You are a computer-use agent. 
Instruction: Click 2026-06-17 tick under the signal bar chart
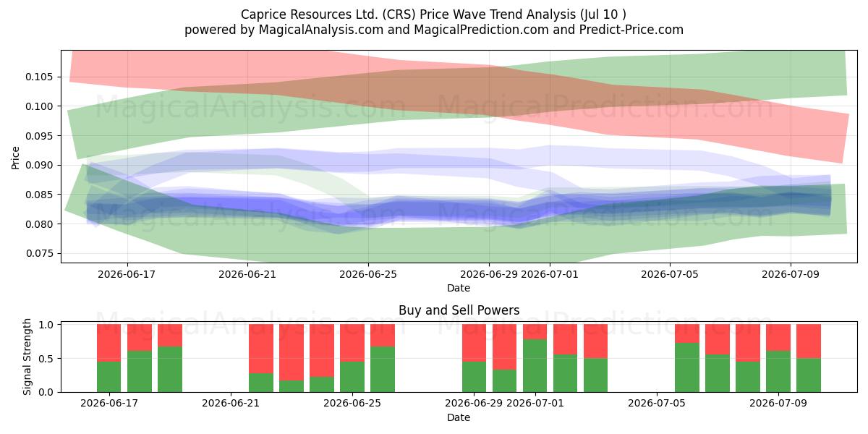[109, 404]
